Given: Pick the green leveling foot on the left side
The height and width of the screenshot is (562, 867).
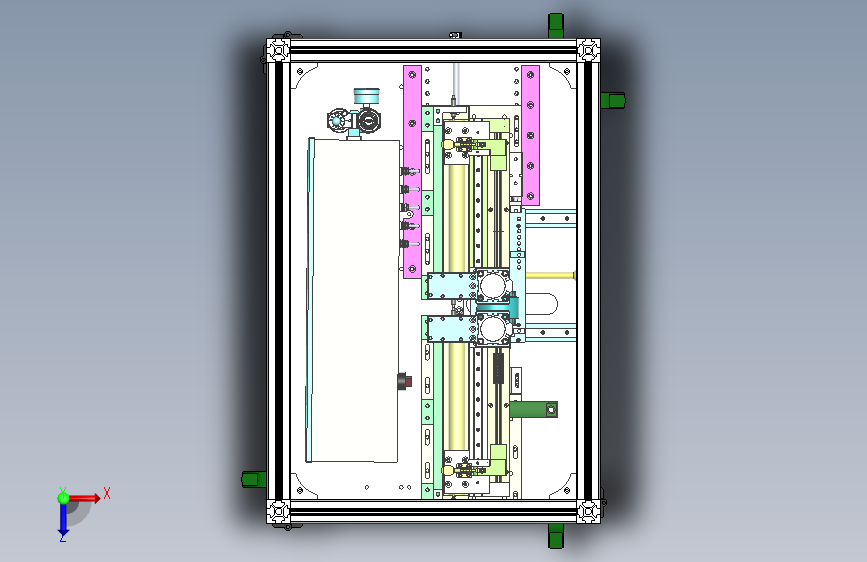Looking at the screenshot, I should click(x=254, y=479).
